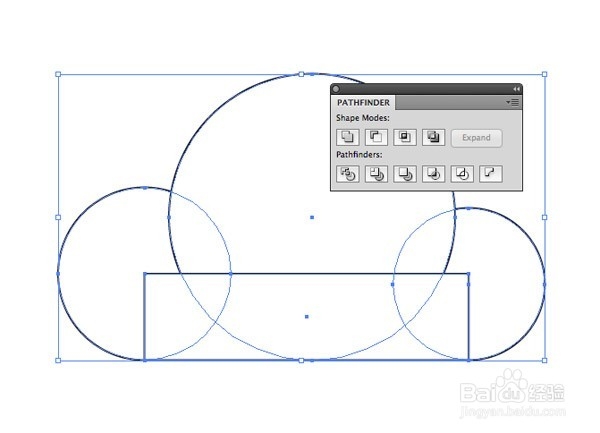The image size is (600, 433).
Task: Click the Exclude shape mode icon
Action: pyautogui.click(x=433, y=137)
